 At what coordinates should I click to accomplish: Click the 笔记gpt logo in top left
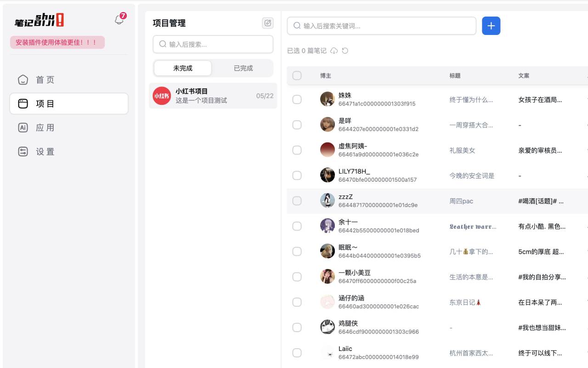click(39, 19)
